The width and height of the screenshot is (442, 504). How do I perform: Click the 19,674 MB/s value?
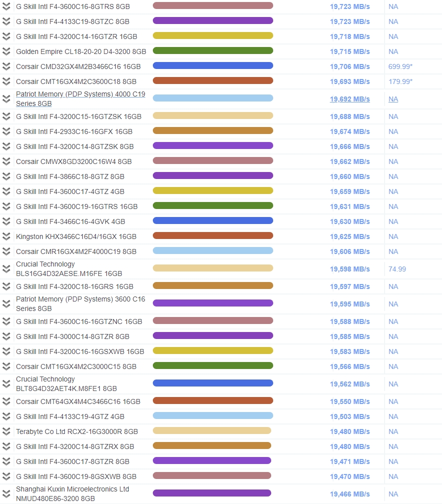350,131
